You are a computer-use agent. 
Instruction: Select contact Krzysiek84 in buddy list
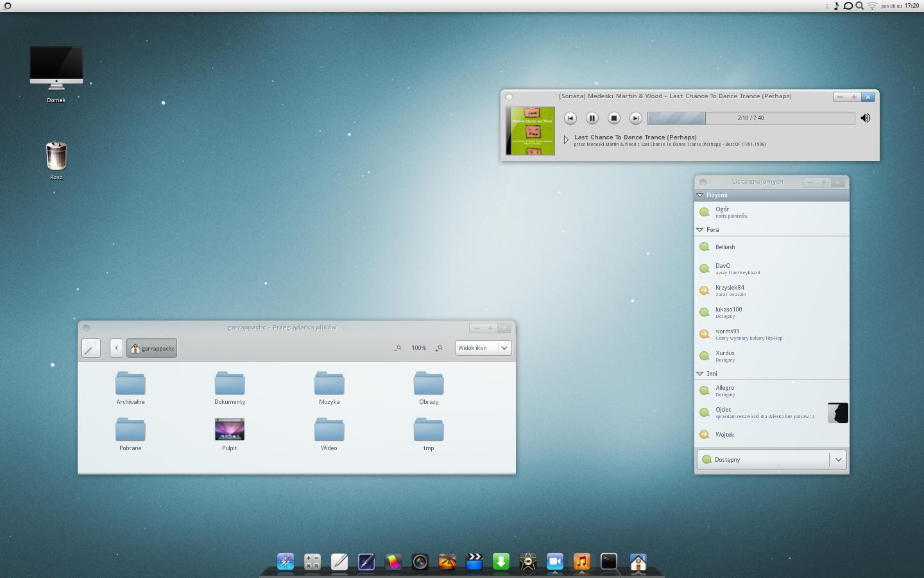(x=772, y=290)
